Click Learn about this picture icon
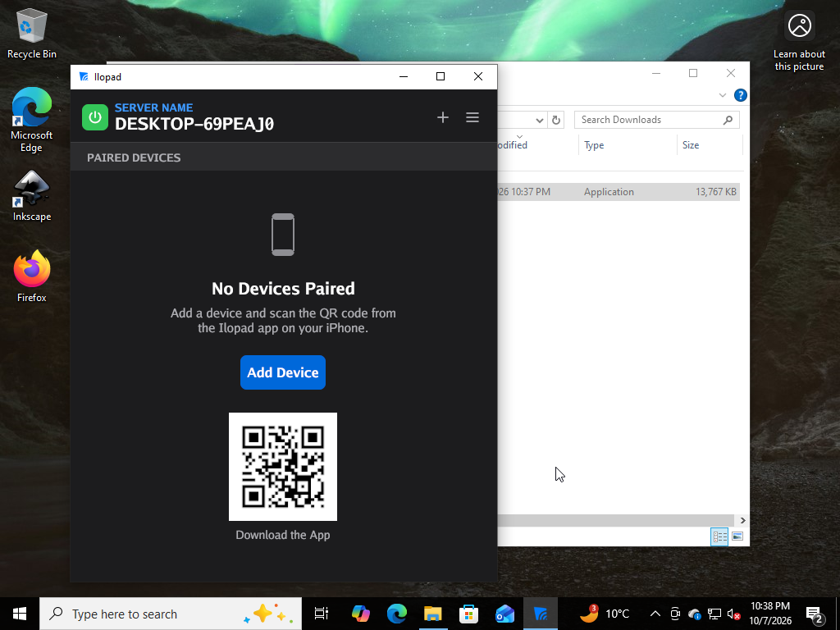The width and height of the screenshot is (840, 630). 799,42
